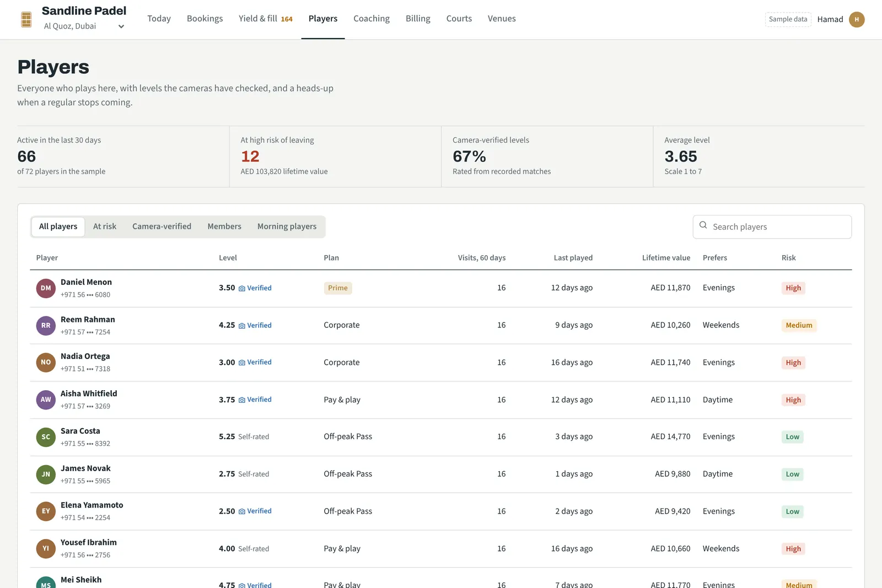Open Hamad's user avatar

coord(857,19)
